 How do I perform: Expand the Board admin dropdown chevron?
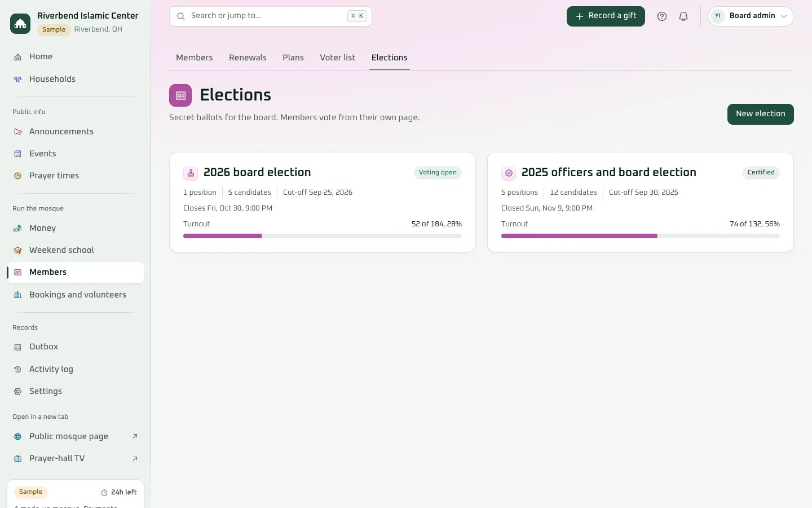784,16
